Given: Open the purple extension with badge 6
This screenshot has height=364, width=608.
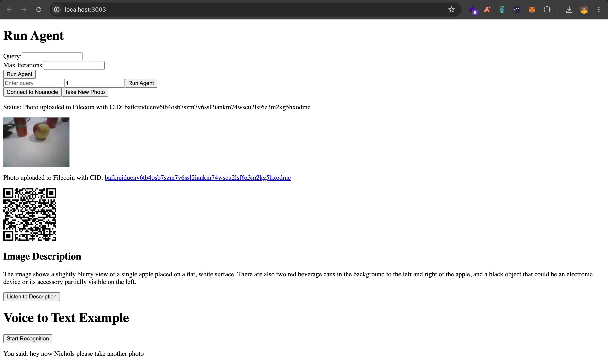Looking at the screenshot, I should pos(473,10).
